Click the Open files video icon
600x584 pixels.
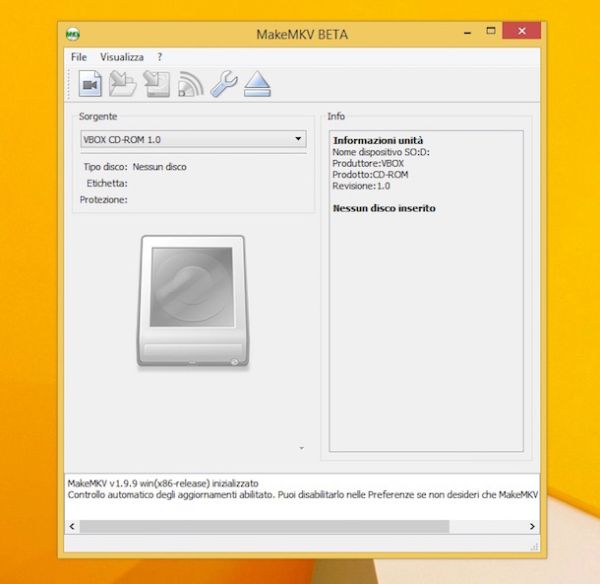point(90,84)
